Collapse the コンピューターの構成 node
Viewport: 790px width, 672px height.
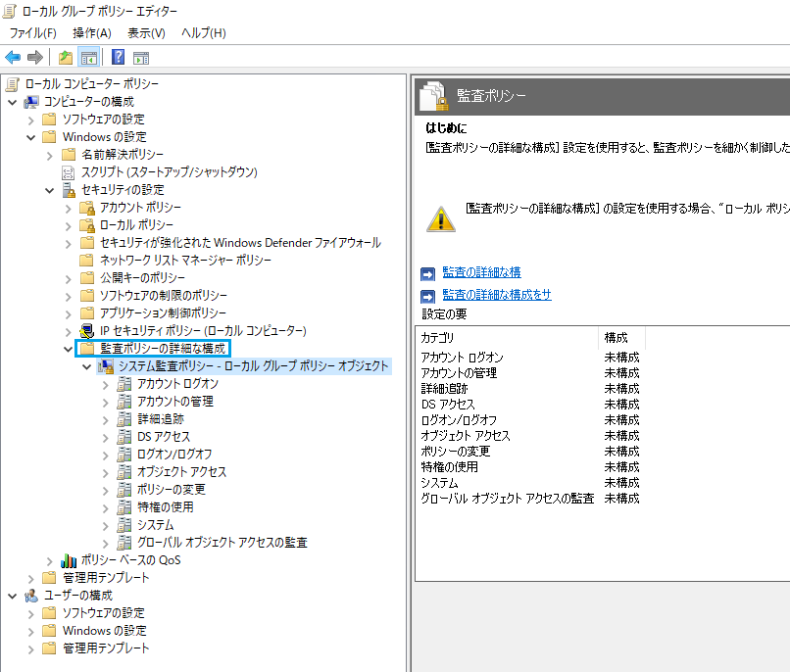pyautogui.click(x=13, y=102)
